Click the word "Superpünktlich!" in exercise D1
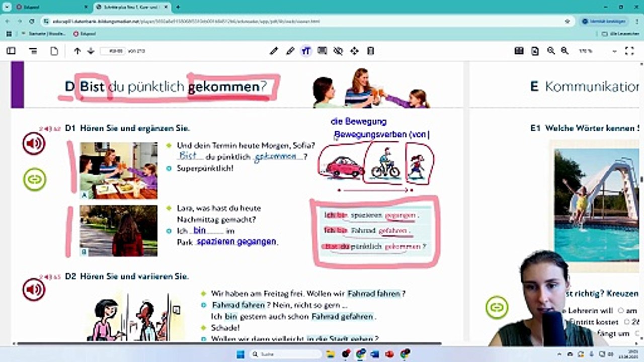 pos(205,168)
